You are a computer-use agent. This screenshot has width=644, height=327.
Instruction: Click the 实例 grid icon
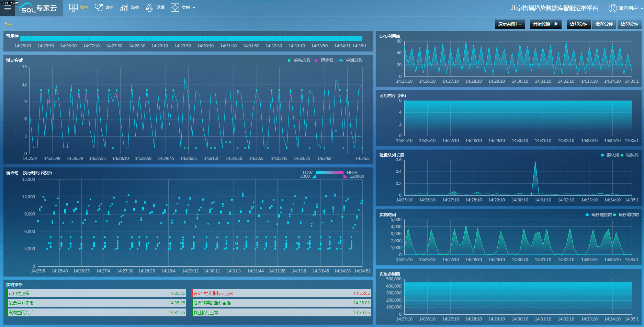point(175,8)
